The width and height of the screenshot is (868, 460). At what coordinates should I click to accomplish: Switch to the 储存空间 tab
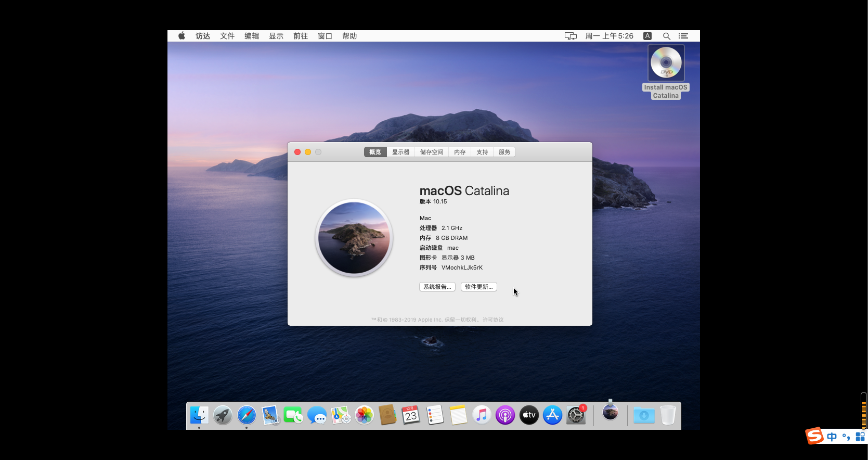432,152
